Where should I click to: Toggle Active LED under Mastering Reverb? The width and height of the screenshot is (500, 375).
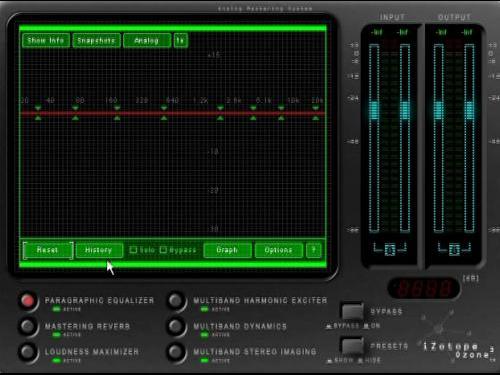(56, 335)
